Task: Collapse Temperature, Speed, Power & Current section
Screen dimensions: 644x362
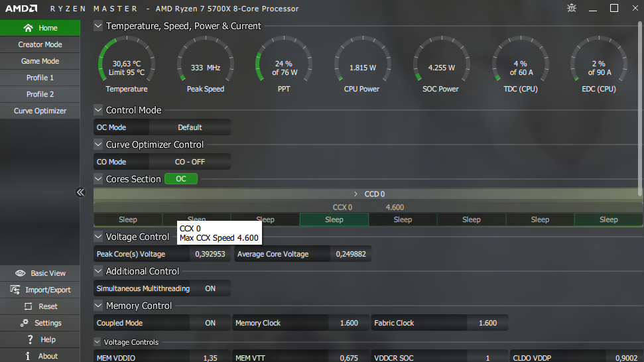Action: pyautogui.click(x=97, y=26)
